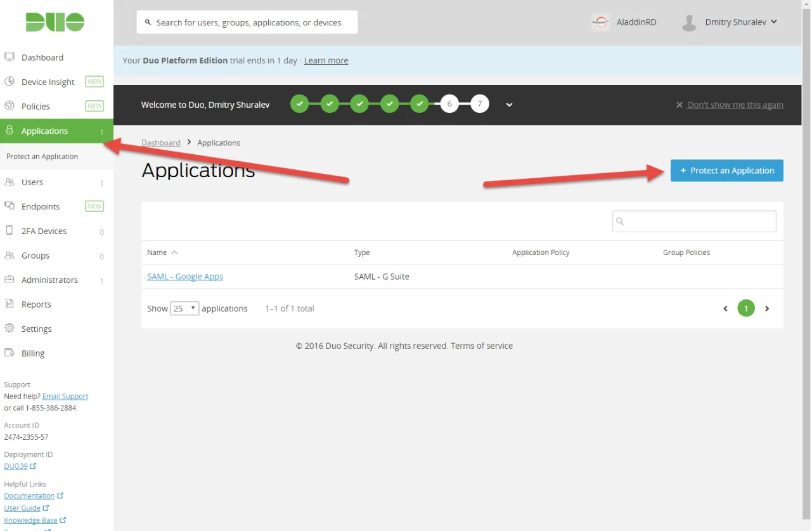Image resolution: width=812 pixels, height=531 pixels.
Task: Click the Policies globe icon
Action: click(x=10, y=106)
